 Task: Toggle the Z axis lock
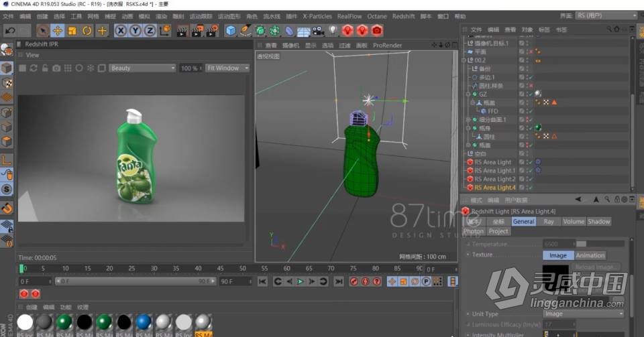tap(150, 30)
